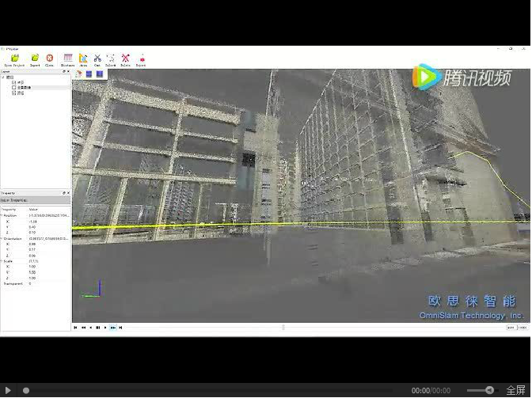Viewport: 532px width, 398px height.
Task: Collapse the root node in Layer tree
Action: pos(3,77)
